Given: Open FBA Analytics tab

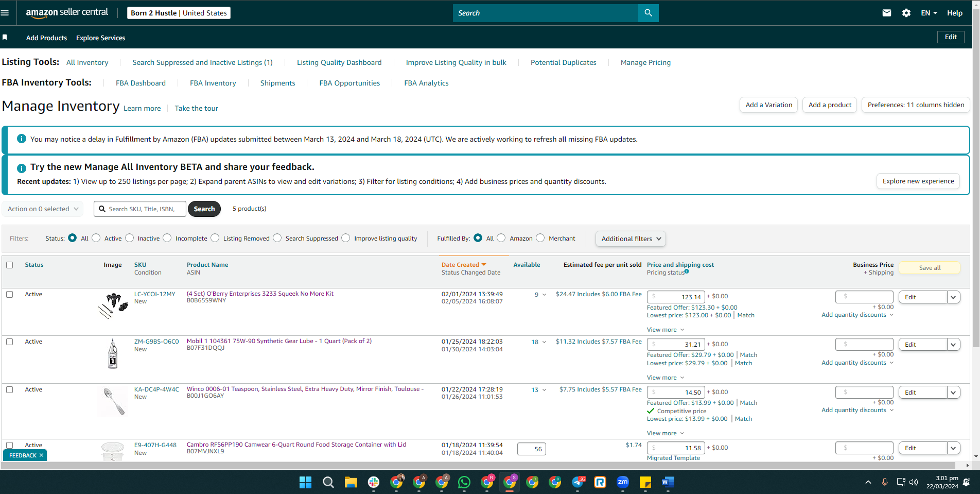Looking at the screenshot, I should (x=426, y=83).
